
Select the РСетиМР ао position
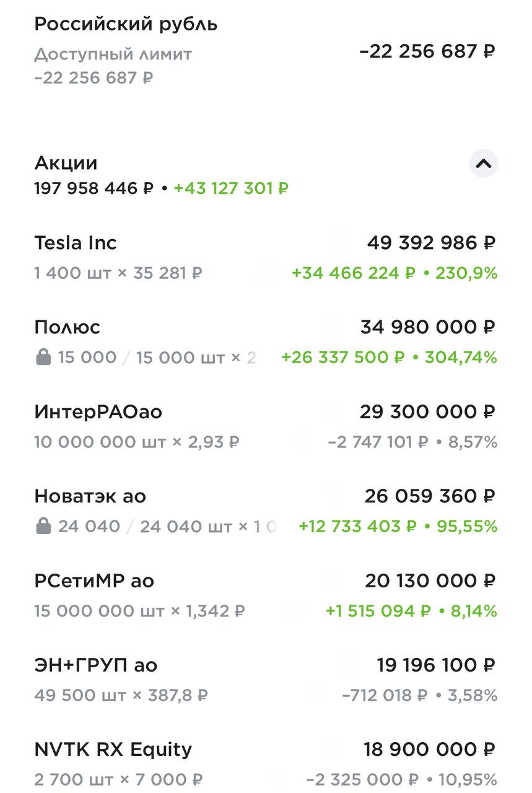94,581
